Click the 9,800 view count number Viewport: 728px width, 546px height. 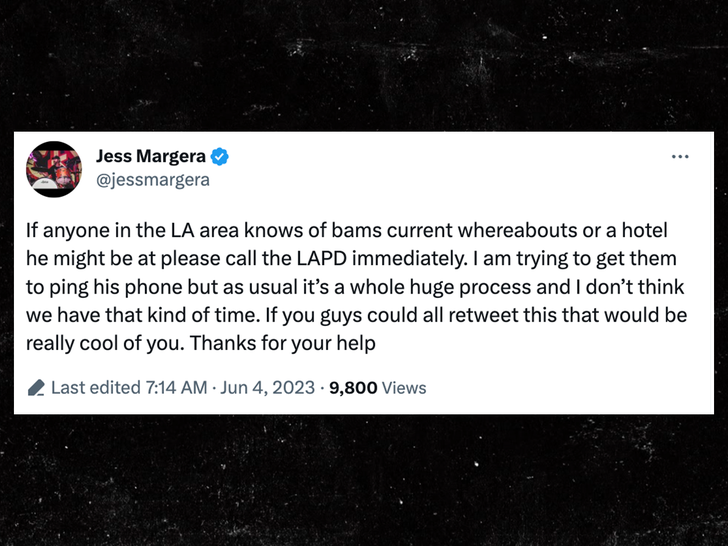[x=353, y=387]
